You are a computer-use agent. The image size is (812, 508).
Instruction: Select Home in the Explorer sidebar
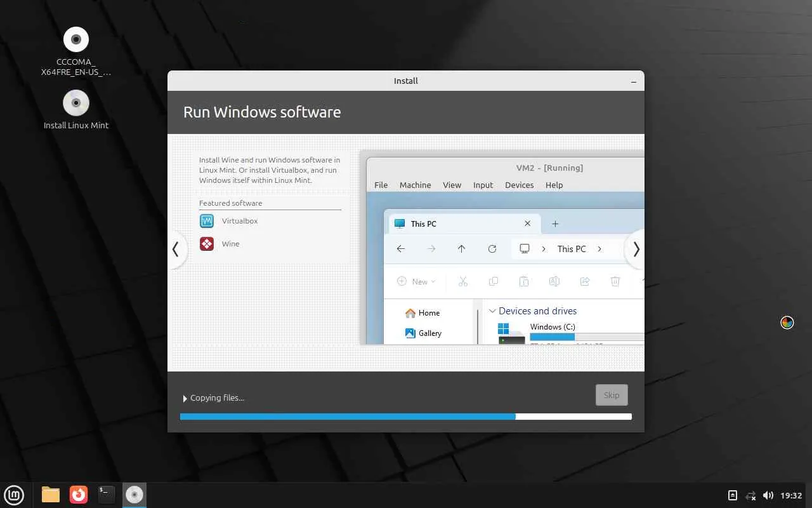(422, 313)
